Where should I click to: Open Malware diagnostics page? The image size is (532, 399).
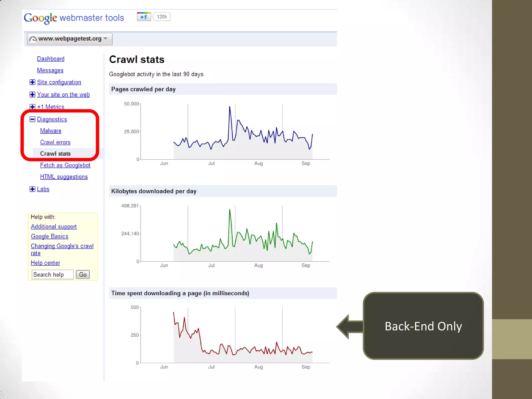click(x=51, y=131)
